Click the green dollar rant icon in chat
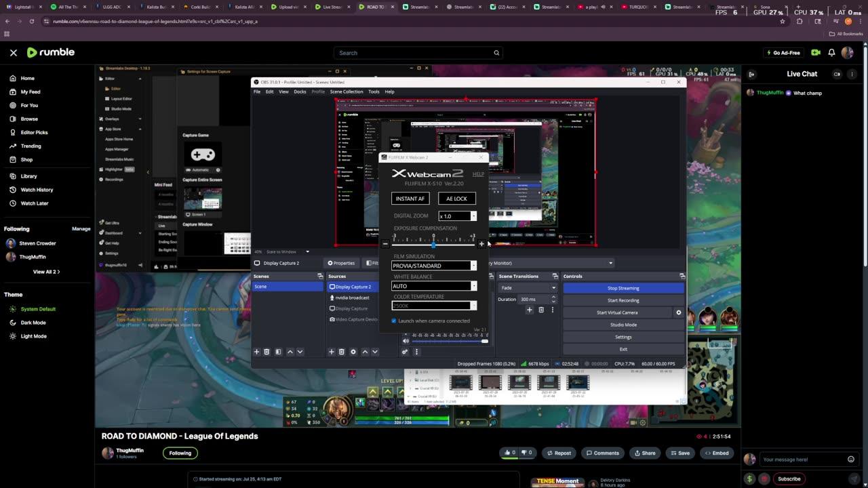This screenshot has width=868, height=488. point(749,479)
